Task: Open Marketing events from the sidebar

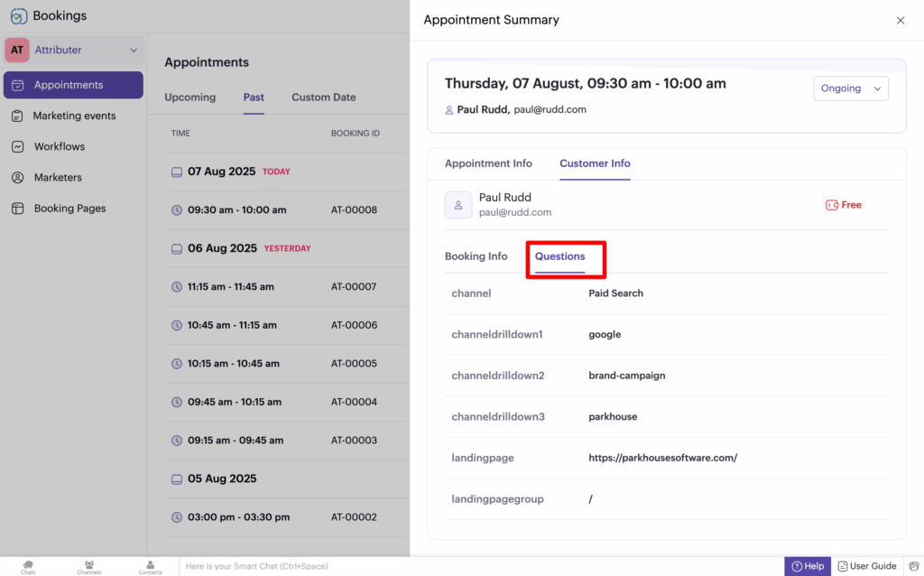Action: pyautogui.click(x=74, y=116)
